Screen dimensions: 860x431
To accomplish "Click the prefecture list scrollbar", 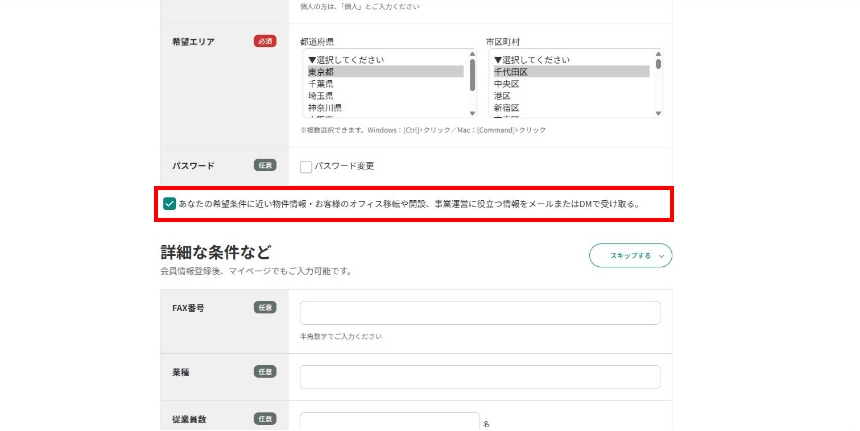I will 472,83.
